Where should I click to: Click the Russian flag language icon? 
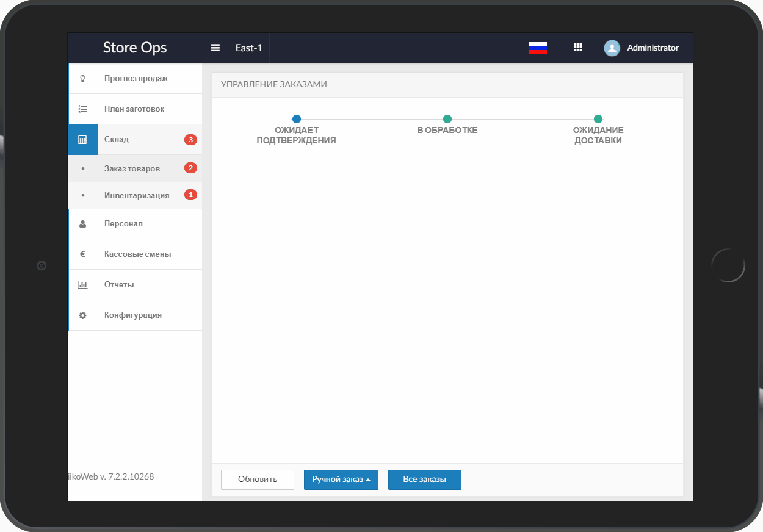pyautogui.click(x=537, y=48)
